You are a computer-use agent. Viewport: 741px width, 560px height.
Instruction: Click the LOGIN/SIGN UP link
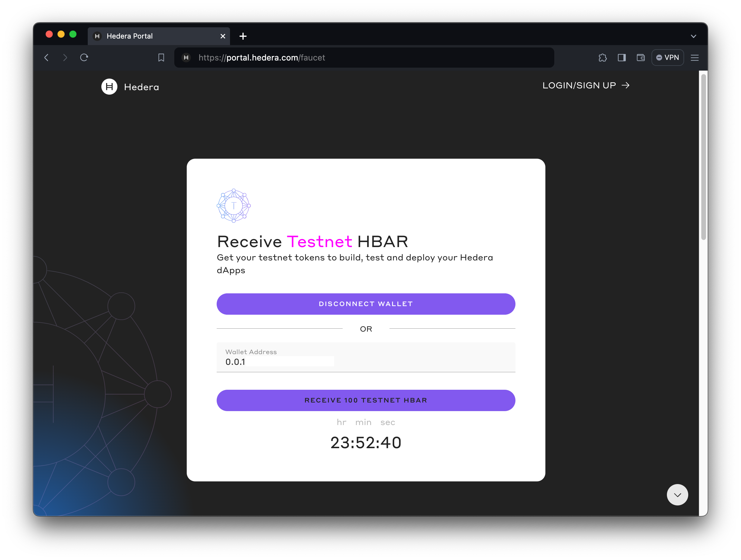pos(586,85)
